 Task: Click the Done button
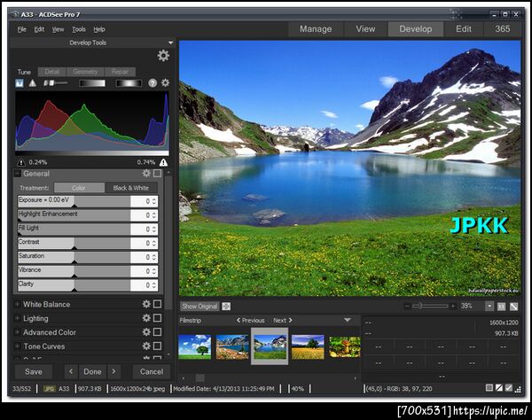click(92, 371)
